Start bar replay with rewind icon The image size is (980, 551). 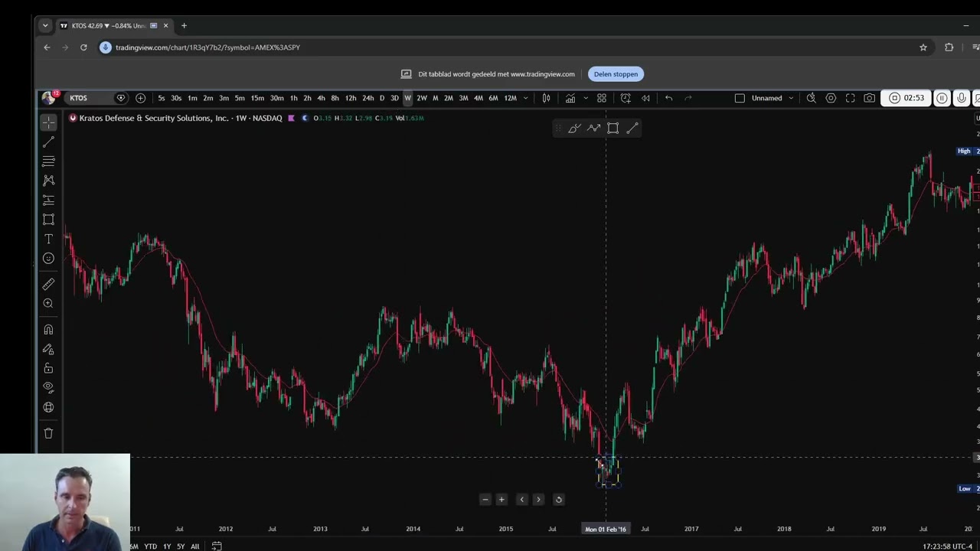pyautogui.click(x=645, y=98)
